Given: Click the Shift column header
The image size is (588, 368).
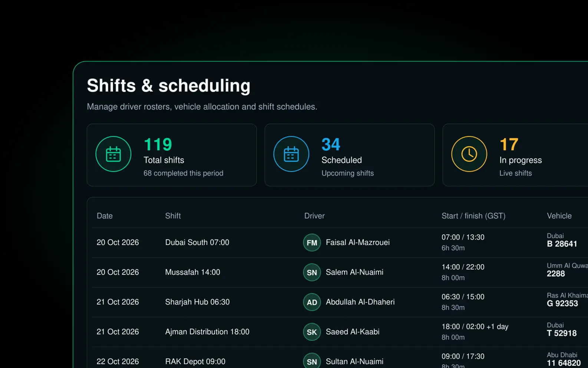Looking at the screenshot, I should [173, 216].
